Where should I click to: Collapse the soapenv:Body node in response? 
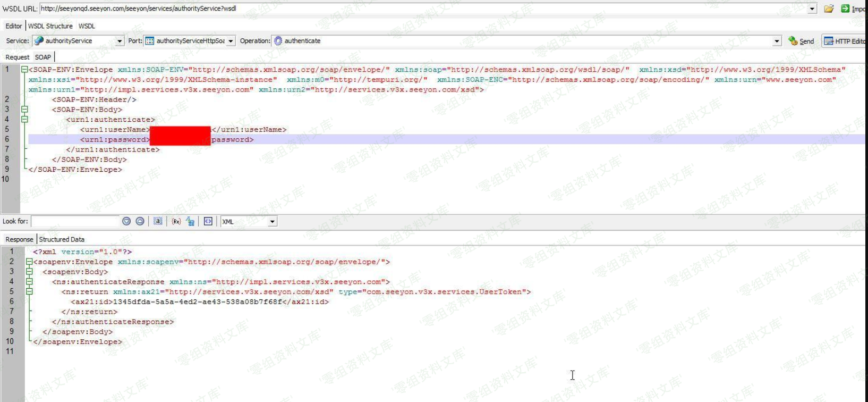pos(29,272)
